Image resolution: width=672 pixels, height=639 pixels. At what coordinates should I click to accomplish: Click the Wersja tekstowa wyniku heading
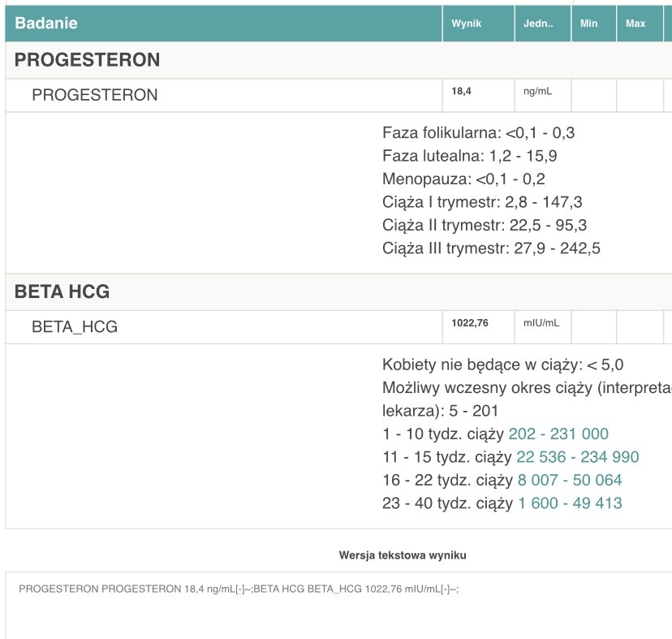(x=403, y=555)
